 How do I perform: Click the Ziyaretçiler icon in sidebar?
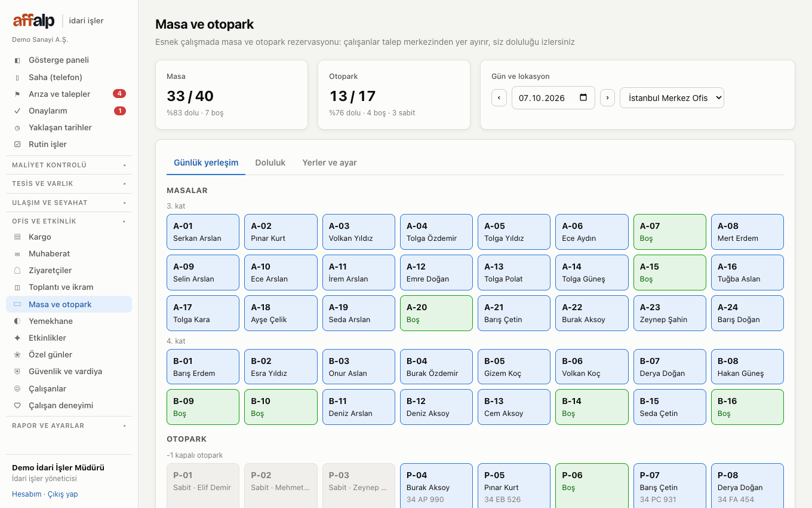pyautogui.click(x=17, y=271)
